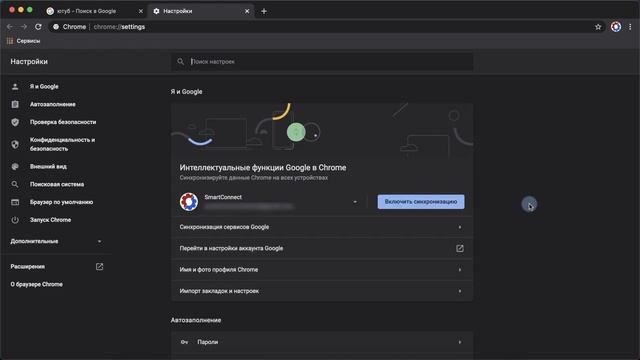Switch to the Google search tab
This screenshot has width=640, height=360.
tap(95, 11)
